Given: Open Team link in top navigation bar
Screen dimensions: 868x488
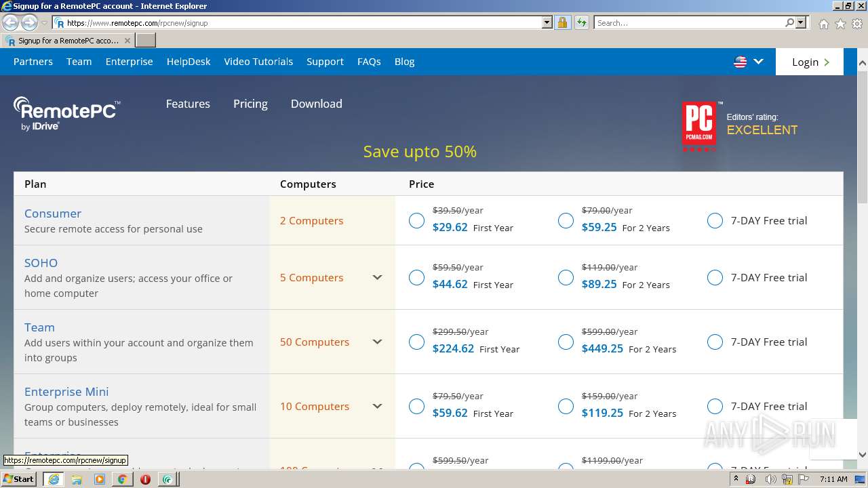Looking at the screenshot, I should point(79,62).
